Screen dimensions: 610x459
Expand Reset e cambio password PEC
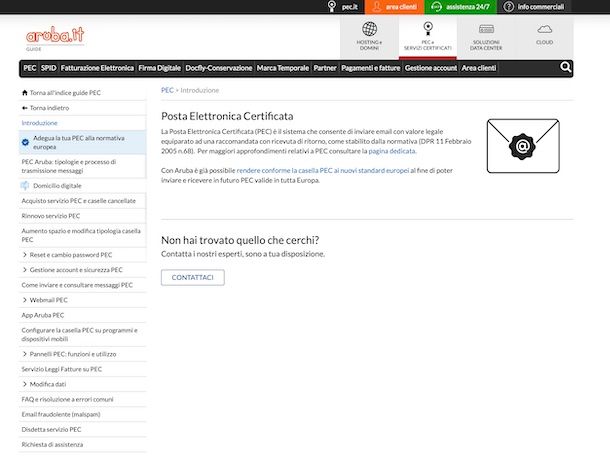click(25, 255)
